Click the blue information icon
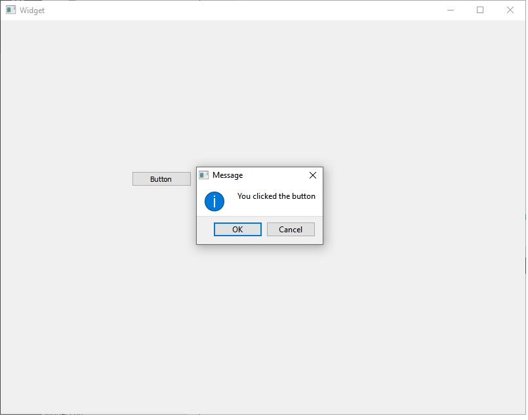 (x=215, y=202)
